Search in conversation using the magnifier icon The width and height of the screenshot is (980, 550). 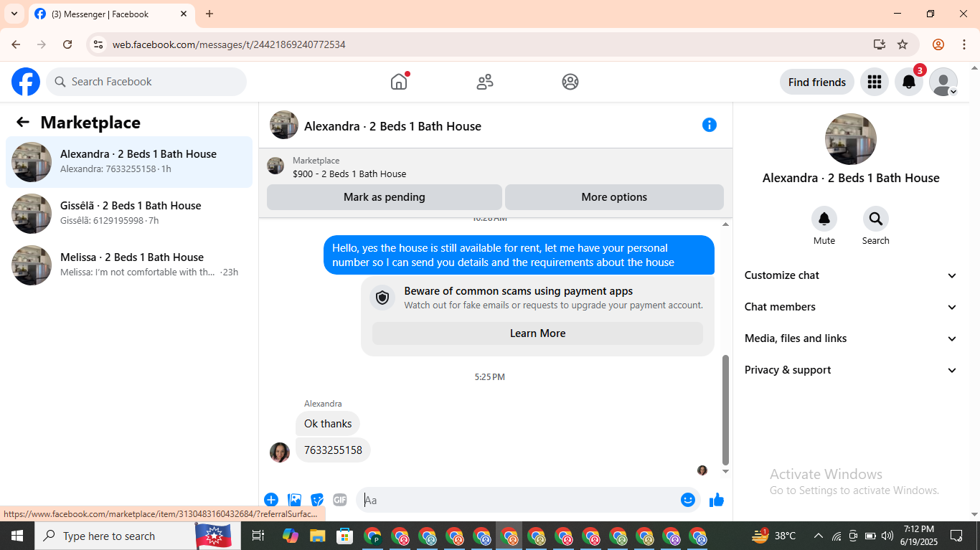coord(876,219)
